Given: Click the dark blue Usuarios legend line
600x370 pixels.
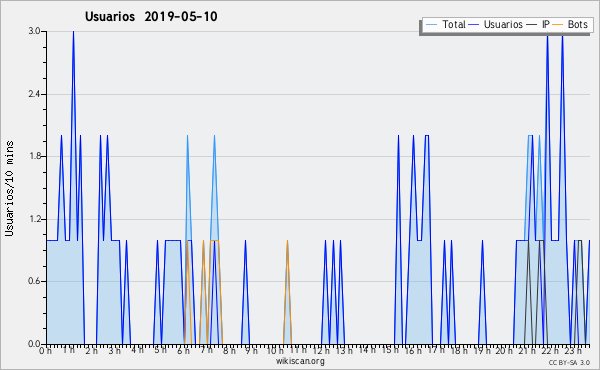Looking at the screenshot, I should pos(474,25).
